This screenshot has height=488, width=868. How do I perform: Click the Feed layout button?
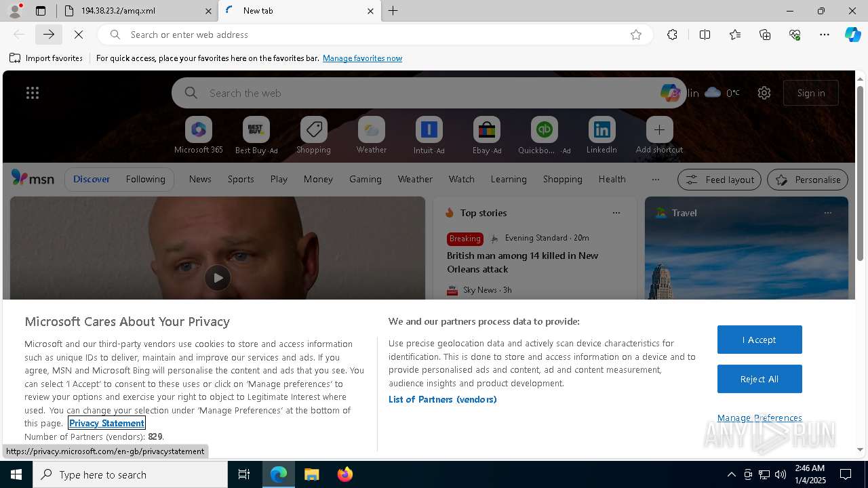[719, 180]
